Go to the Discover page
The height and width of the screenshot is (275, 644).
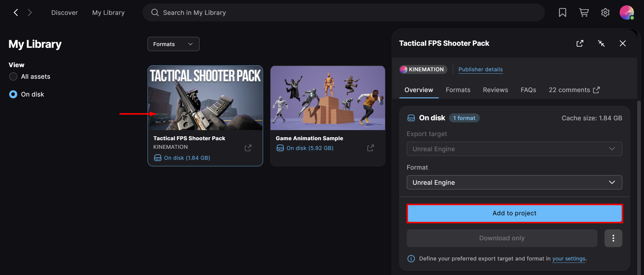click(64, 13)
